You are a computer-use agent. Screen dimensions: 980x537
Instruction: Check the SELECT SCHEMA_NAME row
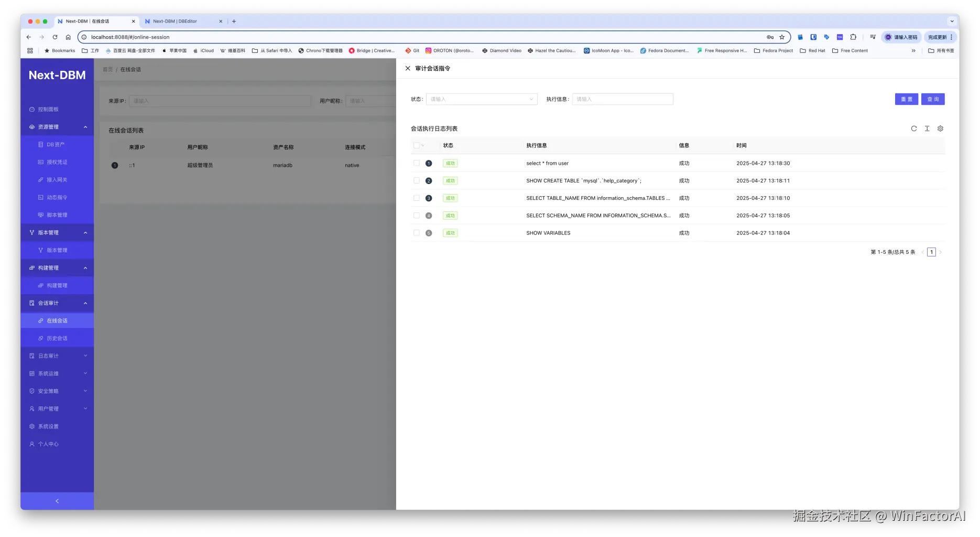click(417, 216)
